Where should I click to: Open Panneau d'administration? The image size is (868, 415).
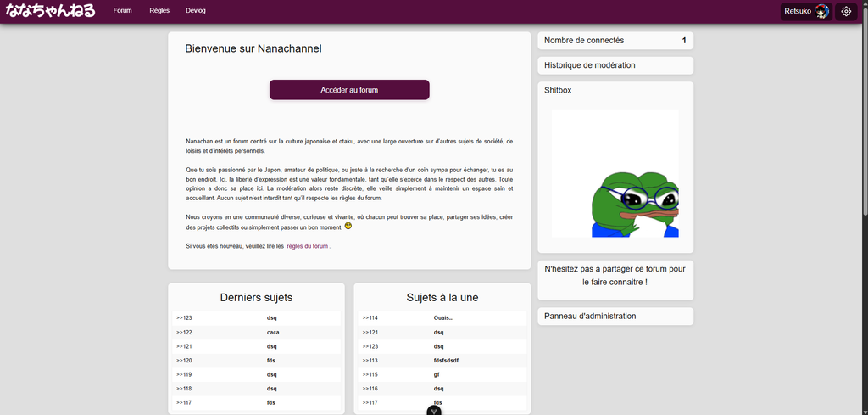pos(615,317)
